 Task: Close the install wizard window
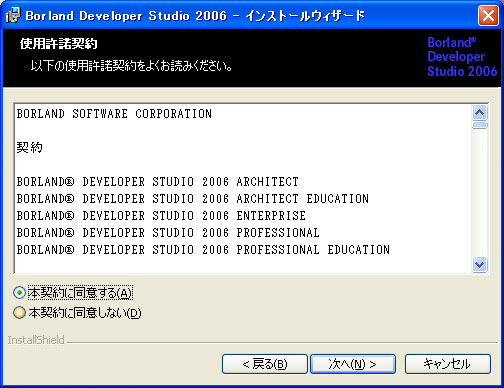(488, 16)
